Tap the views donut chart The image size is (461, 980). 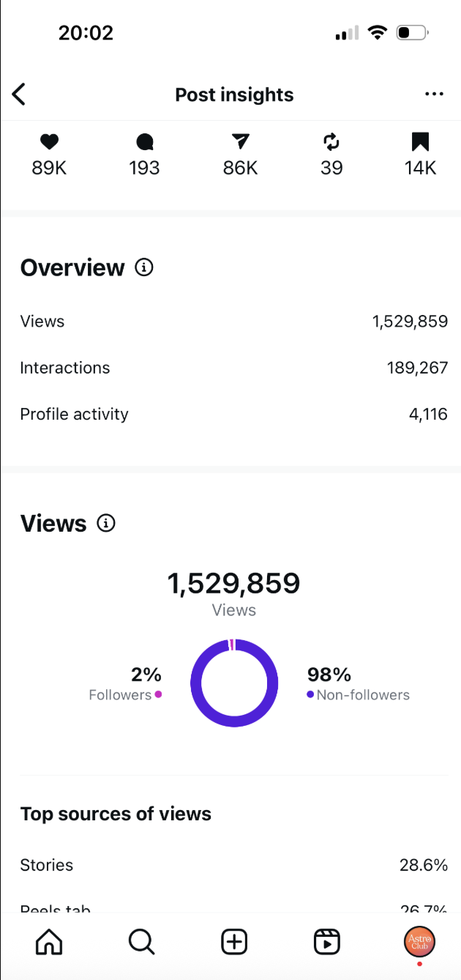pos(234,683)
